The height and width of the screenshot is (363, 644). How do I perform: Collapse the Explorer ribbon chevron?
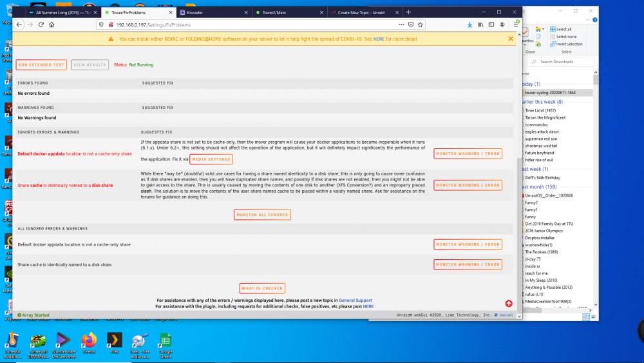(x=587, y=20)
